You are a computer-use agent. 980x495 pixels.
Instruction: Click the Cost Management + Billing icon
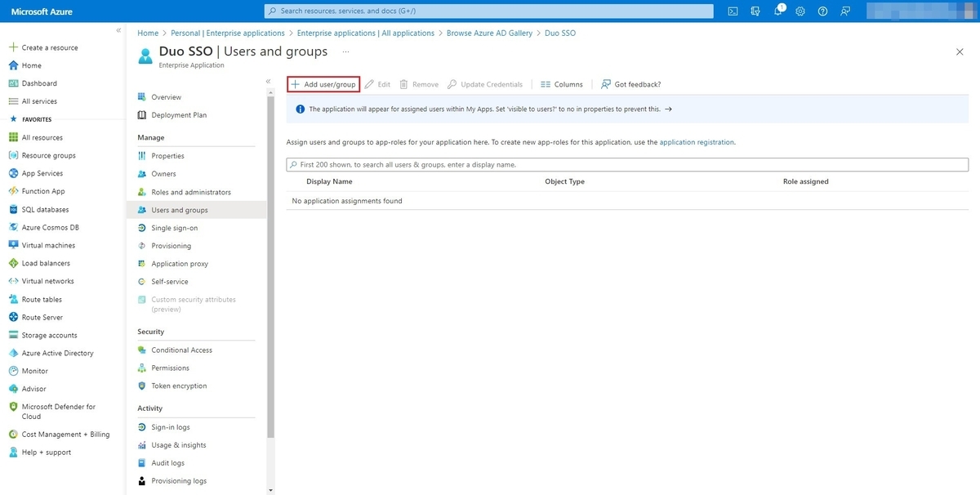pos(13,435)
